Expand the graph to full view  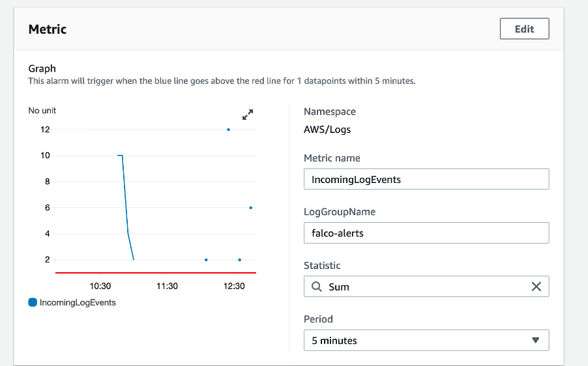(248, 115)
